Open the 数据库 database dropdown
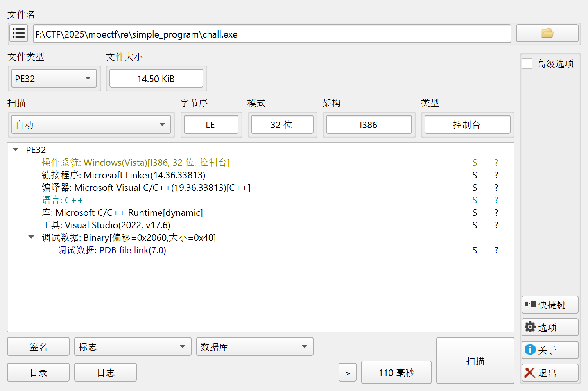The width and height of the screenshot is (588, 391). click(x=255, y=347)
